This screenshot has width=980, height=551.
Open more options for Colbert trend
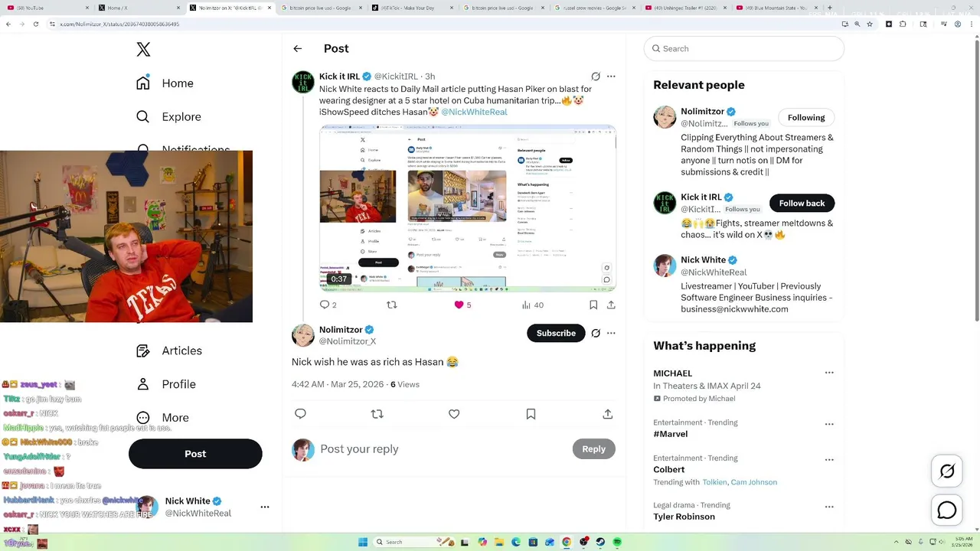click(x=828, y=460)
